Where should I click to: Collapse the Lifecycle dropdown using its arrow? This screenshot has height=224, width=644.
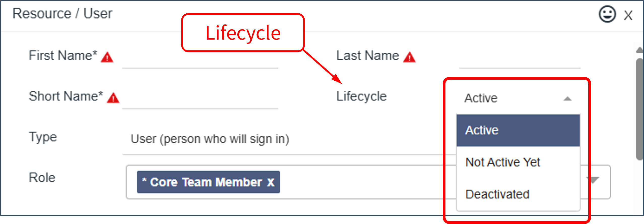567,99
